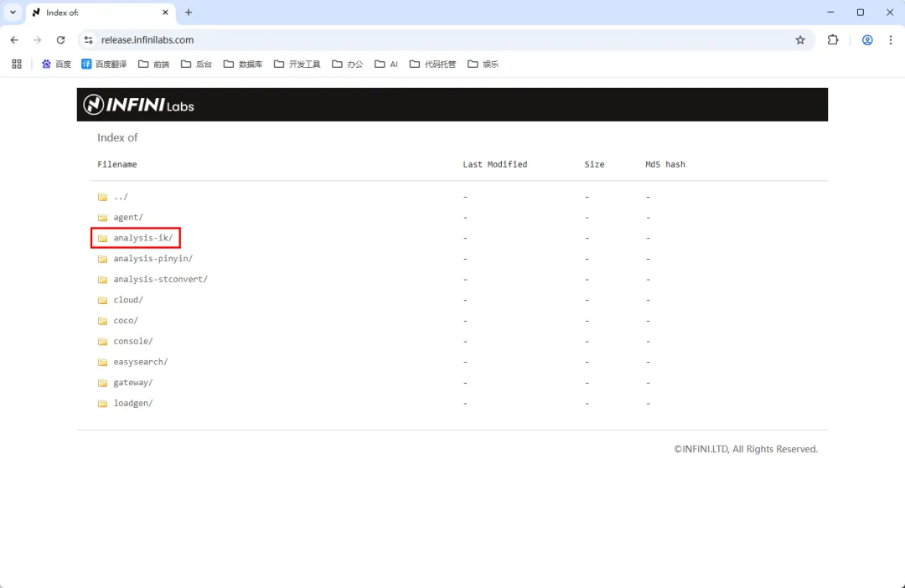The width and height of the screenshot is (905, 588).
Task: Click the folder icon beside ../
Action: point(103,197)
